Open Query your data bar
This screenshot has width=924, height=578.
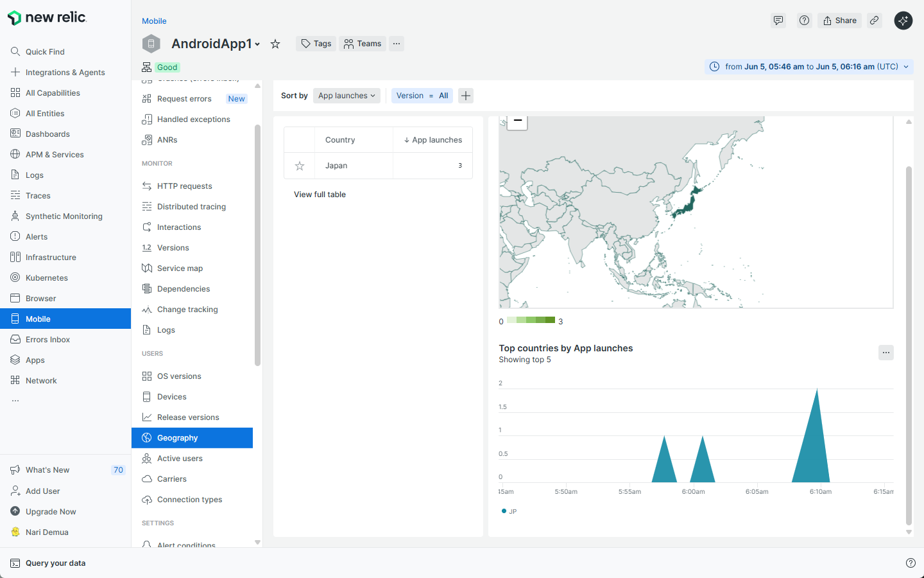pos(48,563)
